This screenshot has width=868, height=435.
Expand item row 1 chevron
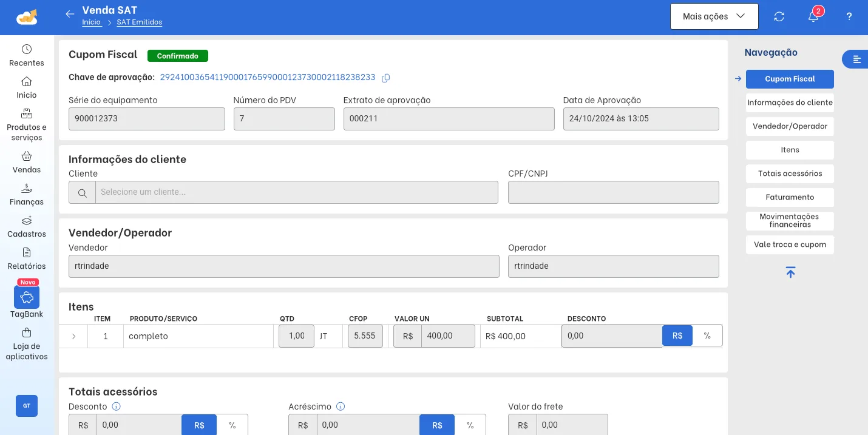coord(73,336)
